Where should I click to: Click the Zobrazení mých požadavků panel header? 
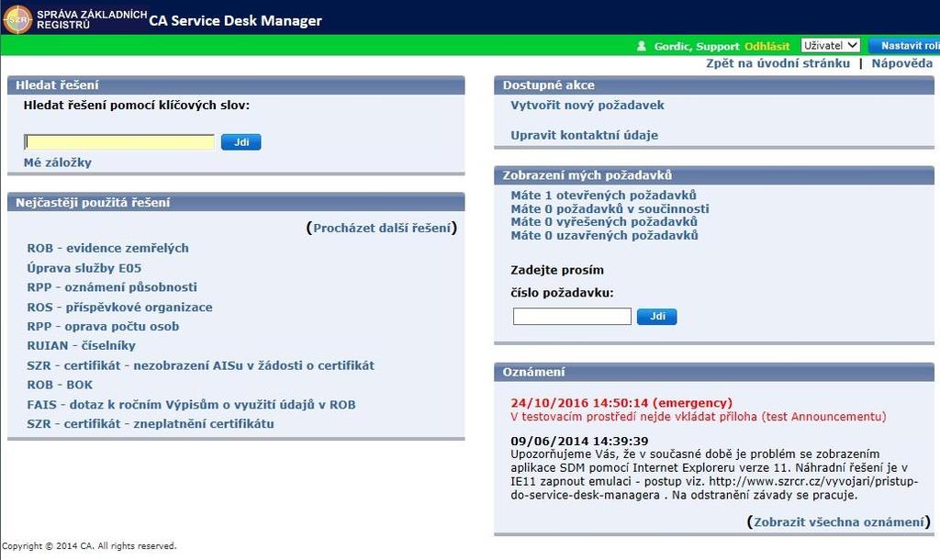714,175
